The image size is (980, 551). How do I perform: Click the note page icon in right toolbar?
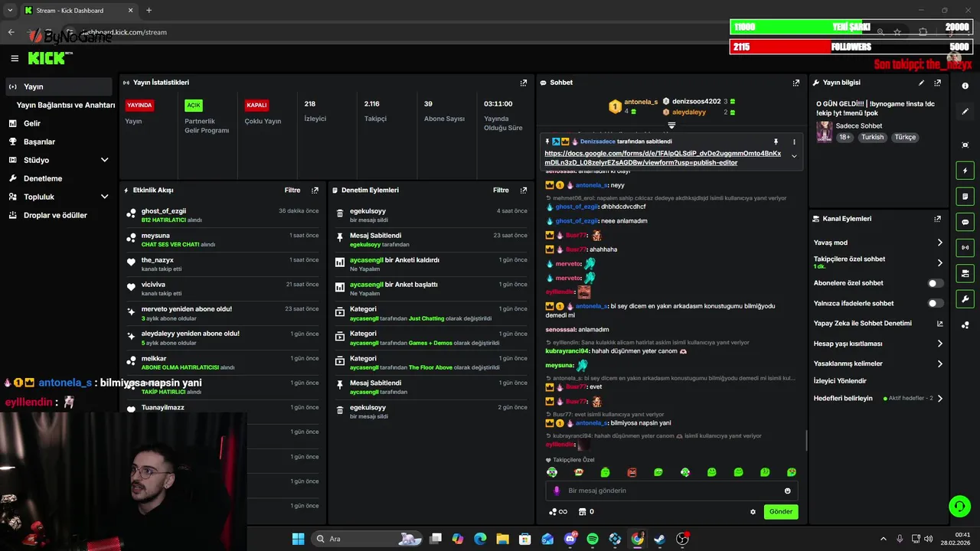click(965, 197)
